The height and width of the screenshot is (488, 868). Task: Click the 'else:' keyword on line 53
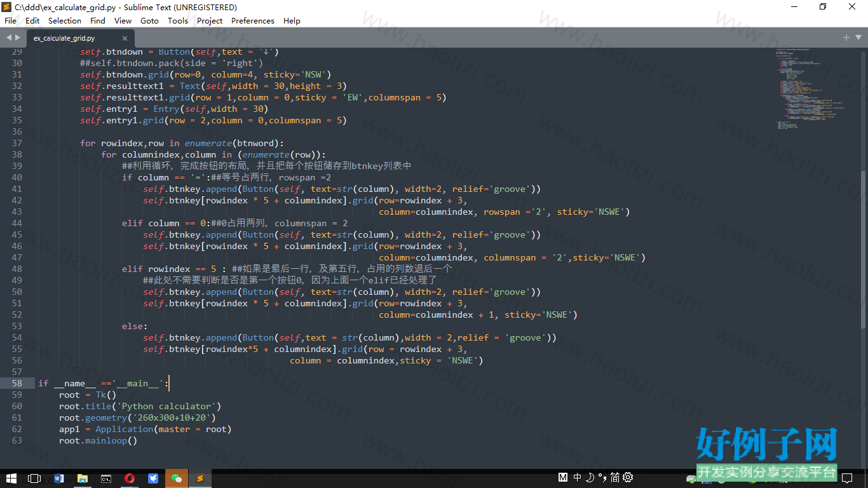(x=135, y=326)
